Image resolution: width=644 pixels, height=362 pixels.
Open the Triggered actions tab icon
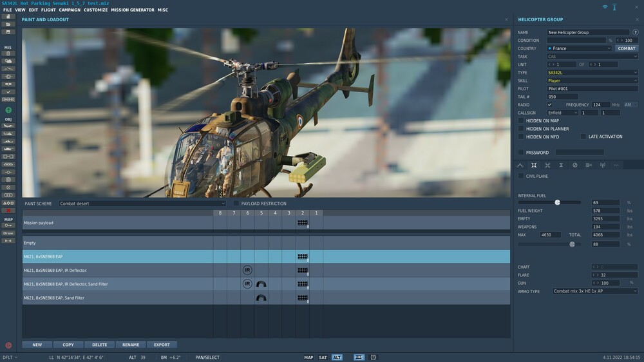tap(589, 166)
